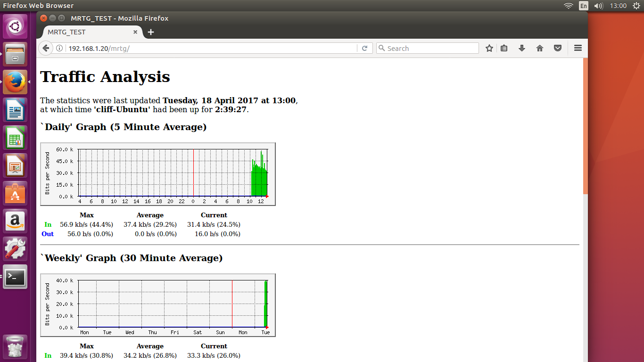Reload the MRTG page
Viewport: 644px width, 362px height.
(364, 48)
